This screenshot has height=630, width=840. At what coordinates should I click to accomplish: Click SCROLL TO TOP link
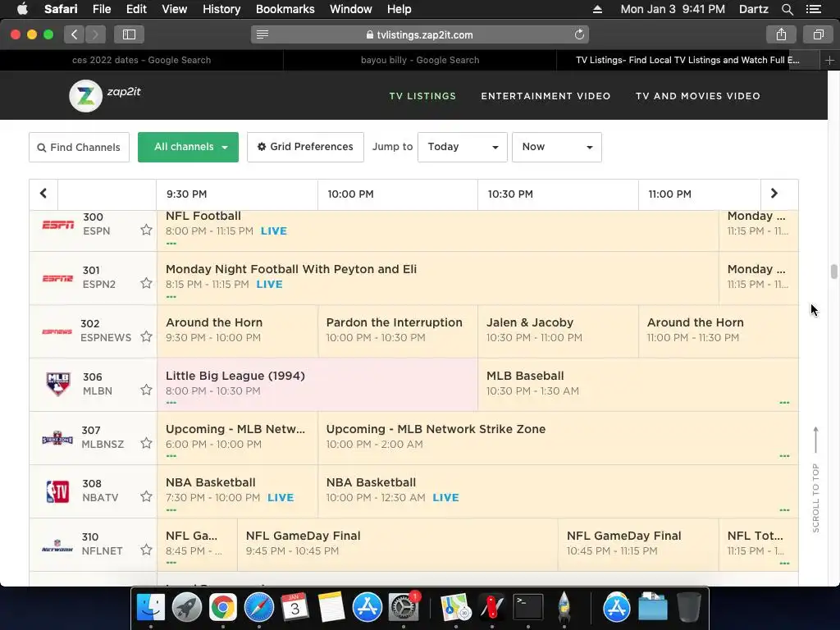tap(815, 480)
